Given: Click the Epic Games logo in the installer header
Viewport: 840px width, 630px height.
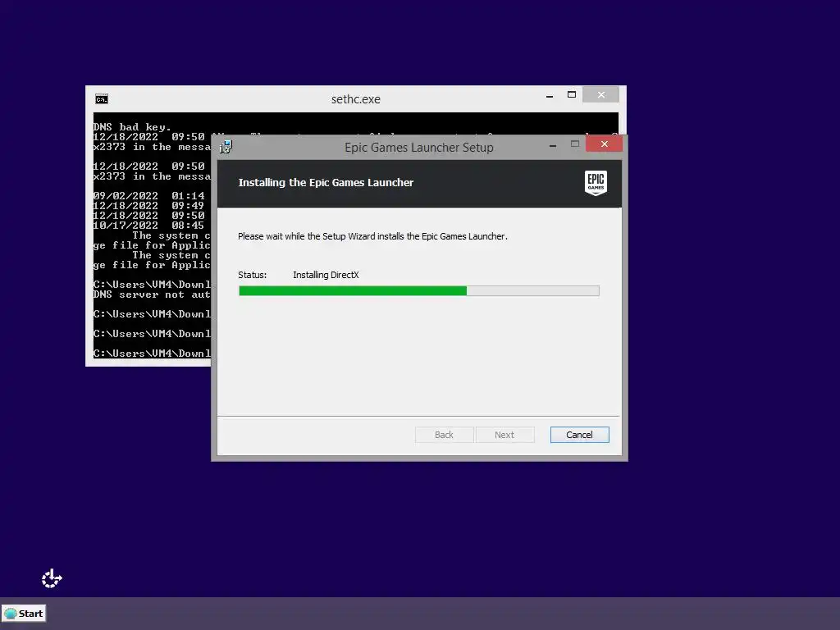Looking at the screenshot, I should tap(596, 183).
